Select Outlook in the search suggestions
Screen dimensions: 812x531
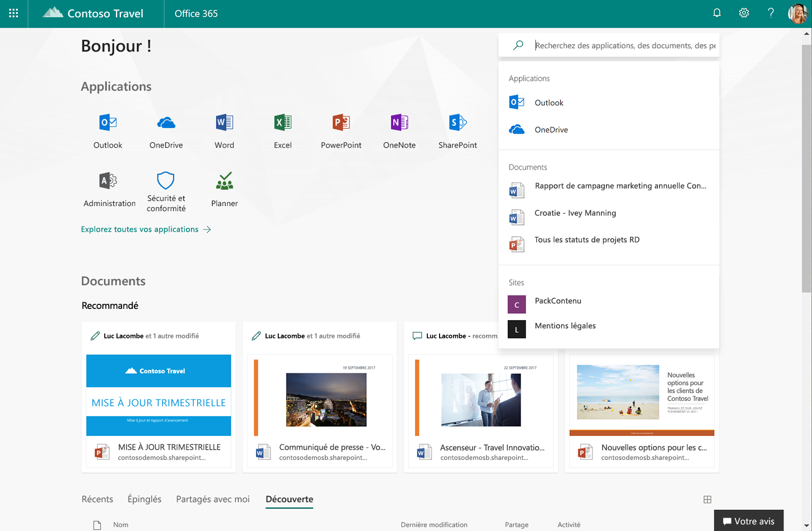tap(609, 102)
